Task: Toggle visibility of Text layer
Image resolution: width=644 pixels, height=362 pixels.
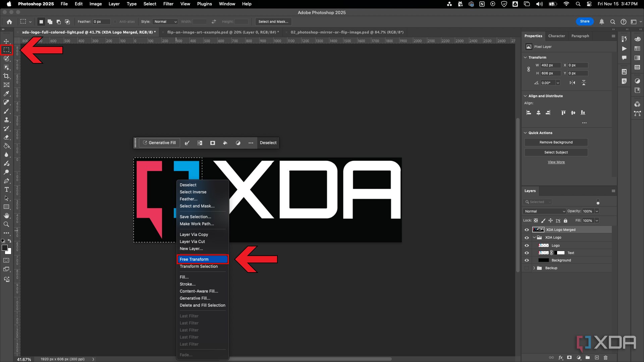Action: [x=527, y=252]
